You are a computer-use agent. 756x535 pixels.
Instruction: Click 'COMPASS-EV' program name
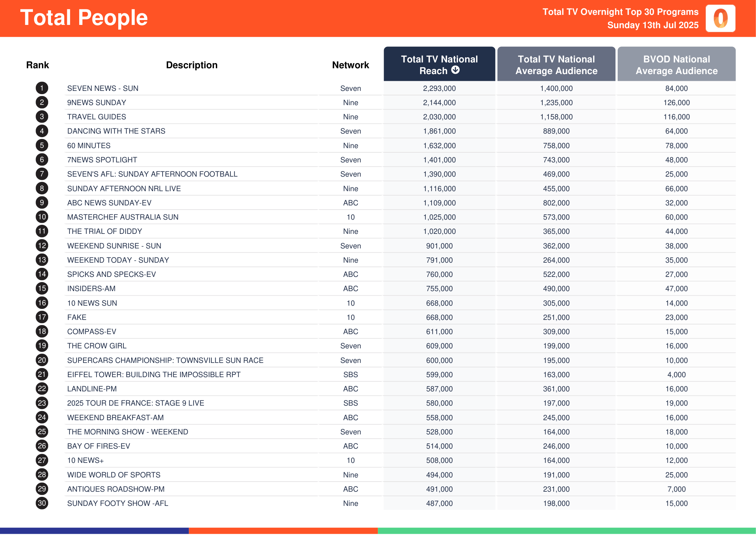91,332
